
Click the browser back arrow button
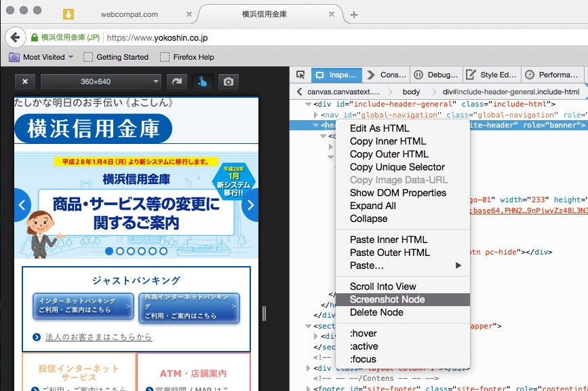click(x=16, y=37)
